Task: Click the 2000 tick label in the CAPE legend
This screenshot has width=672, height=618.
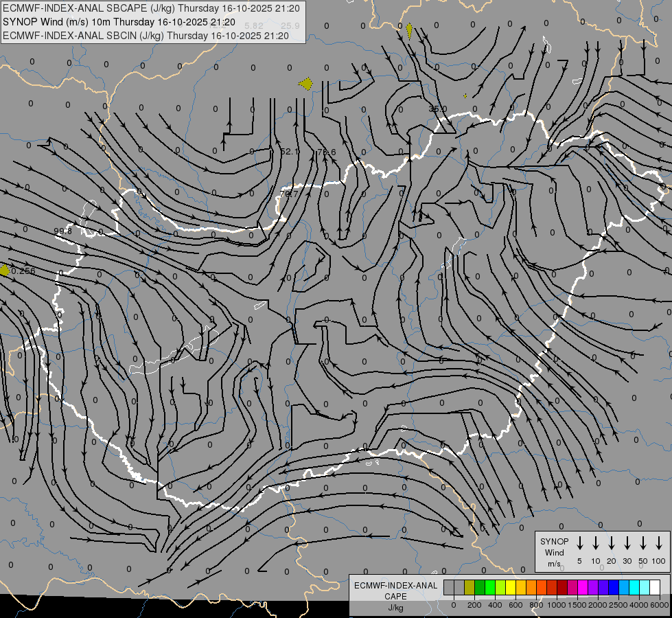Action: point(597,605)
